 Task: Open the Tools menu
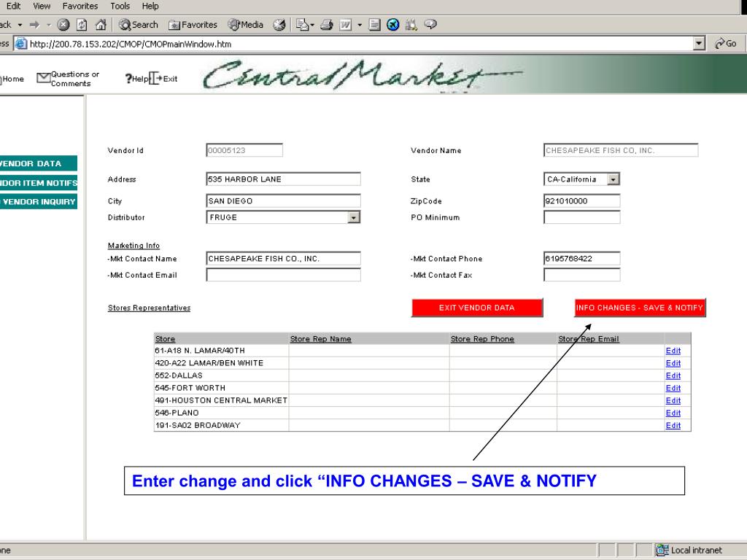pos(120,6)
